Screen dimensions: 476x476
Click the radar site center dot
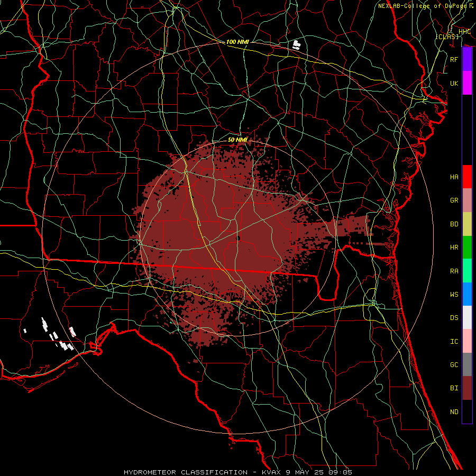[x=238, y=239]
